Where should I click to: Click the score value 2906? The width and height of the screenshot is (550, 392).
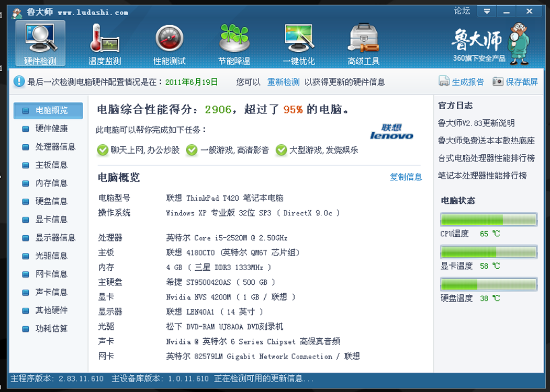coord(218,110)
